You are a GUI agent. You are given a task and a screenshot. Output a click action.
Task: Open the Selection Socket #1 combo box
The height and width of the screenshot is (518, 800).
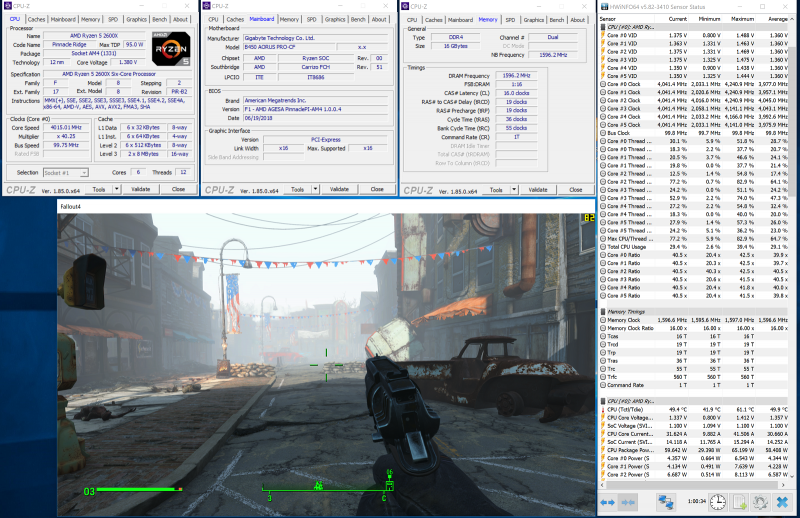pos(66,172)
